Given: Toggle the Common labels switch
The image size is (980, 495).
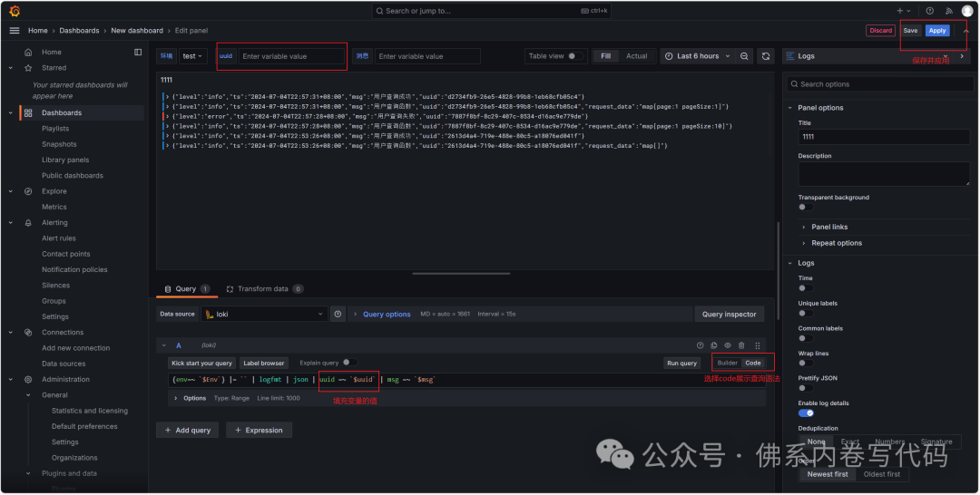Looking at the screenshot, I should point(806,338).
